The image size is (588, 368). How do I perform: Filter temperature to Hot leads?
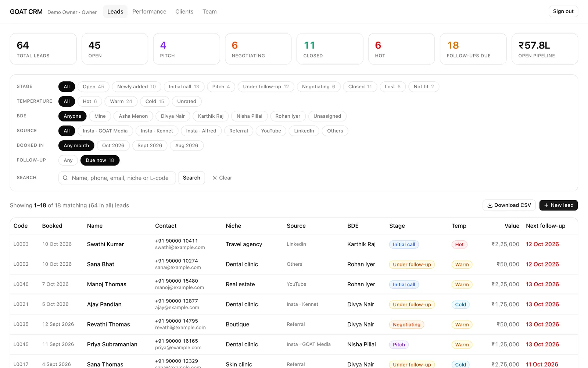click(x=90, y=101)
